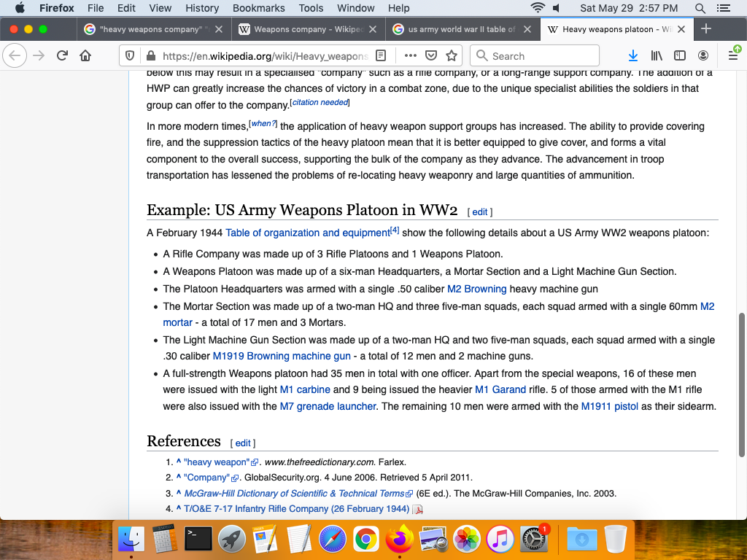This screenshot has width=747, height=560.
Task: Open a new tab with plus button
Action: [x=705, y=29]
